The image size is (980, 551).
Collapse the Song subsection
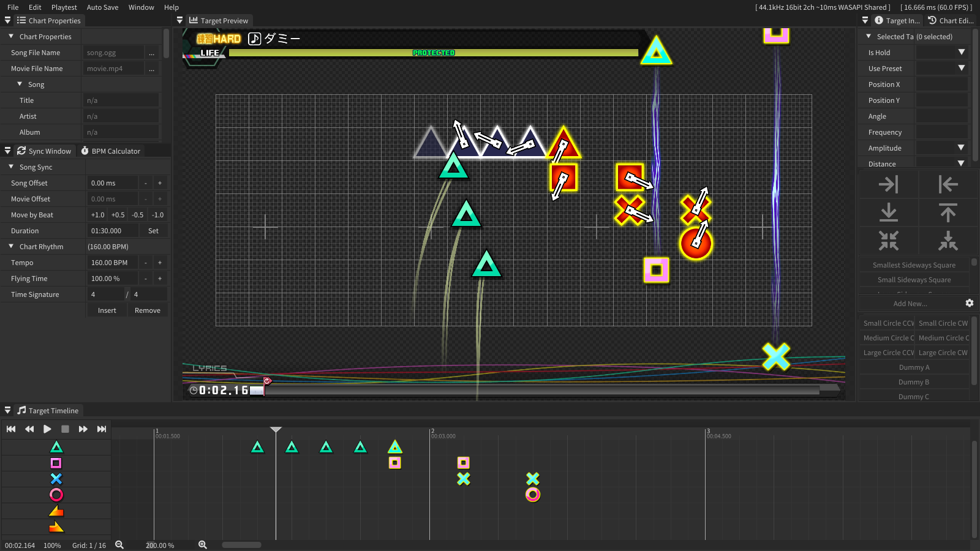[20, 84]
